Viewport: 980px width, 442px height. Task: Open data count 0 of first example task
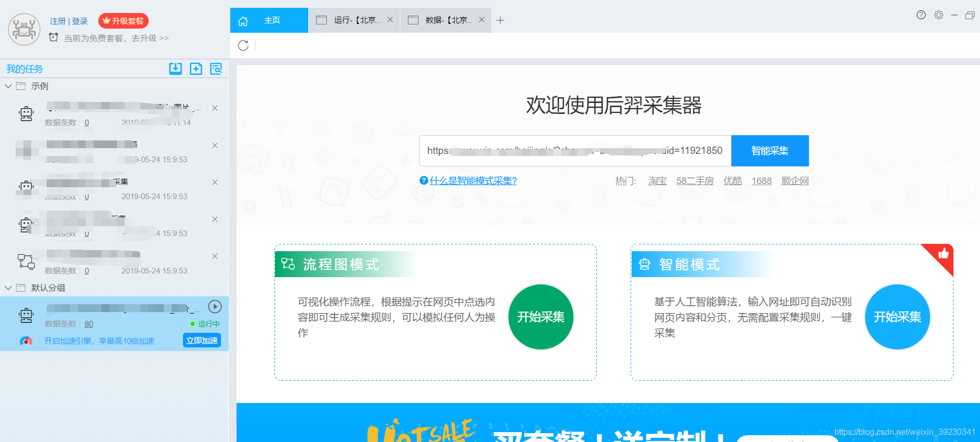point(87,123)
